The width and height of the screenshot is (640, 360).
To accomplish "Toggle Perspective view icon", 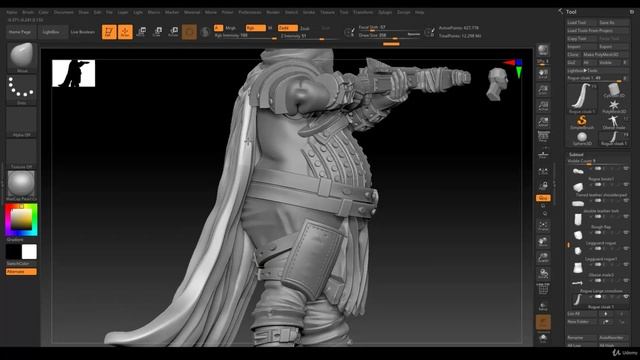I will click(x=543, y=137).
